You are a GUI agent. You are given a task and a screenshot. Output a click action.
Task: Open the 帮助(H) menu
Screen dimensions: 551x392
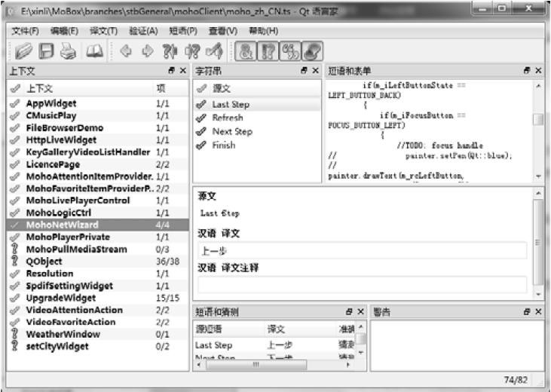tap(264, 31)
